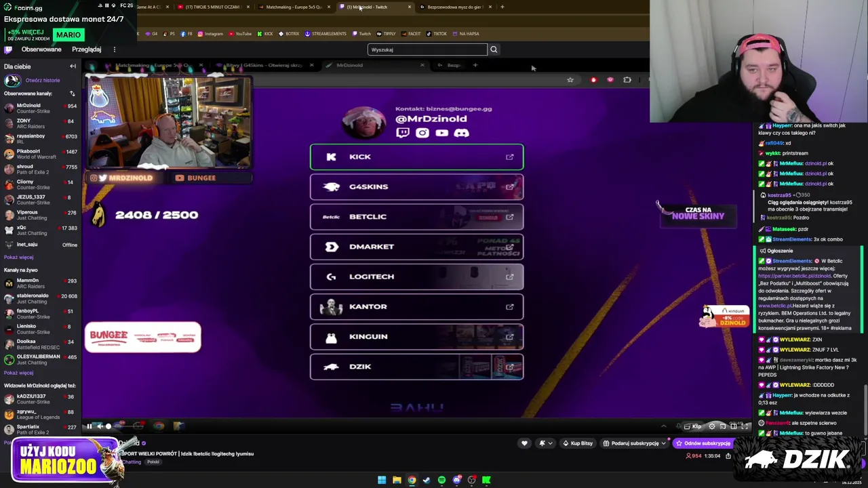Open the Twitch home logo
Screen dimensions: 868x488
pyautogui.click(x=8, y=49)
